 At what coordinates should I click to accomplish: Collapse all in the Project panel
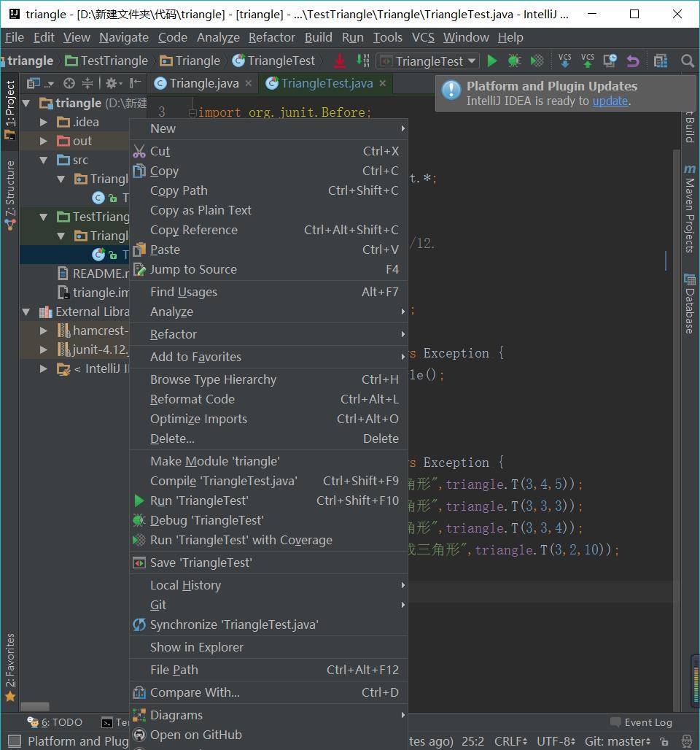coord(87,83)
